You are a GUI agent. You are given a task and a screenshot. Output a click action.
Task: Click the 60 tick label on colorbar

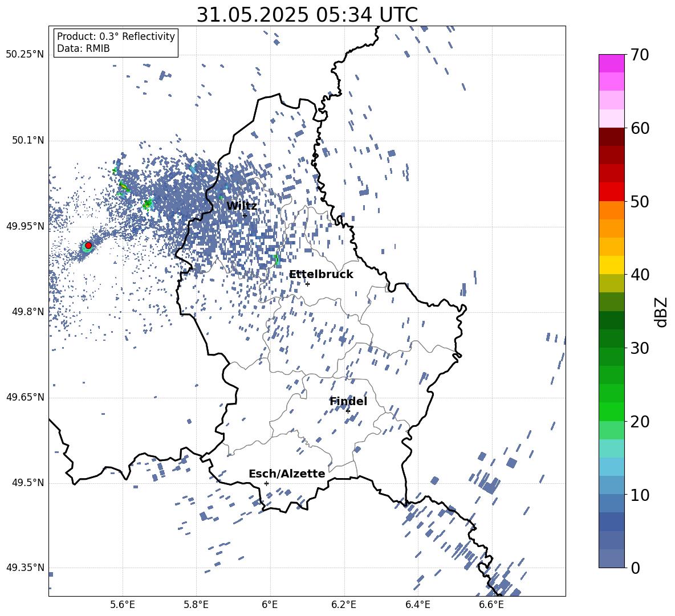click(640, 128)
